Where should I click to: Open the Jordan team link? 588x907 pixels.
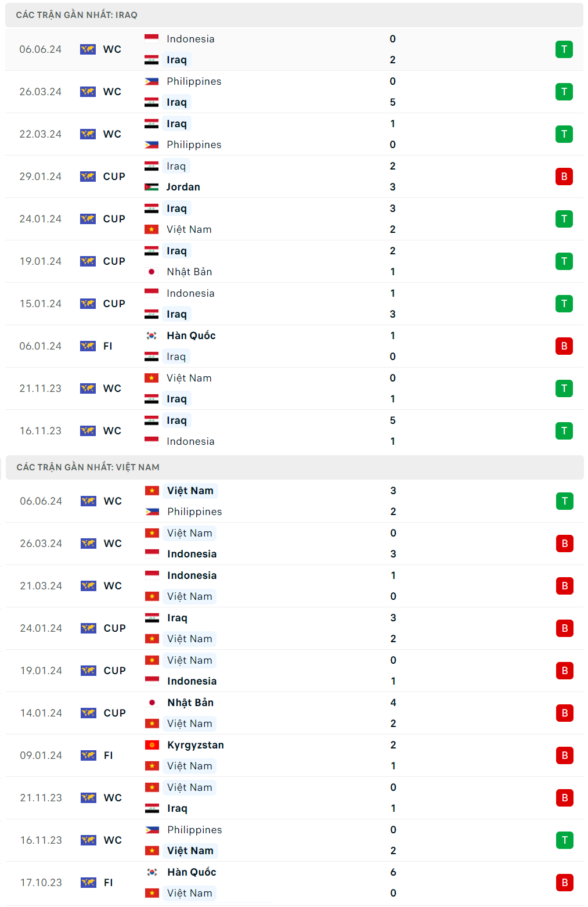click(183, 187)
